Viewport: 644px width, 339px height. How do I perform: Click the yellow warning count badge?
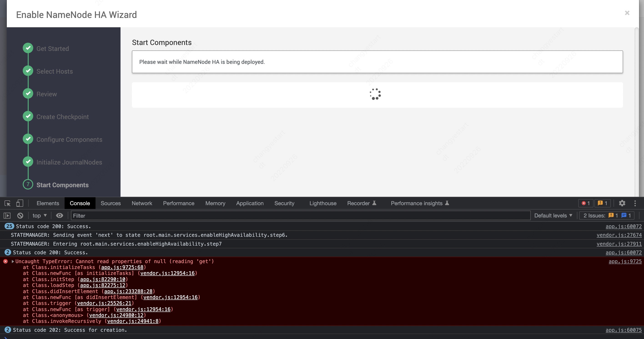(603, 203)
